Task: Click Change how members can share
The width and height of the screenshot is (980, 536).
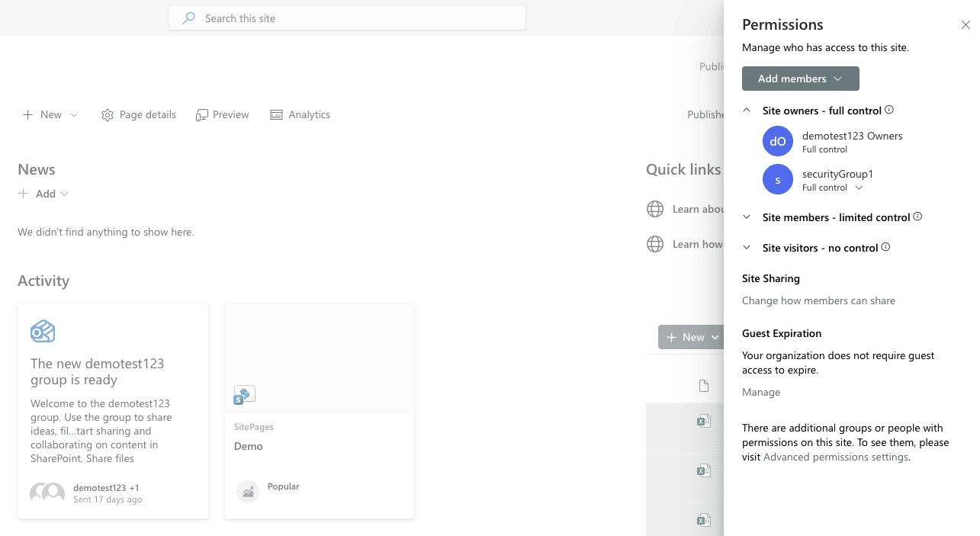Action: pyautogui.click(x=818, y=300)
